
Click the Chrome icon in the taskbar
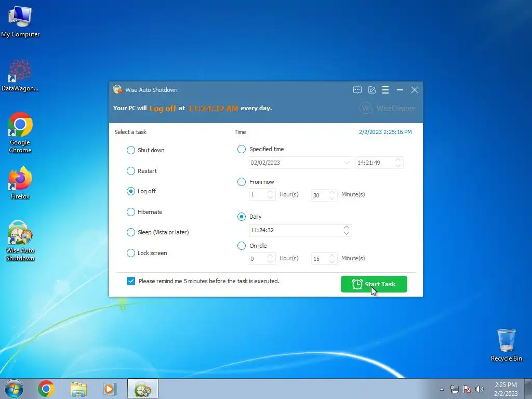point(46,389)
